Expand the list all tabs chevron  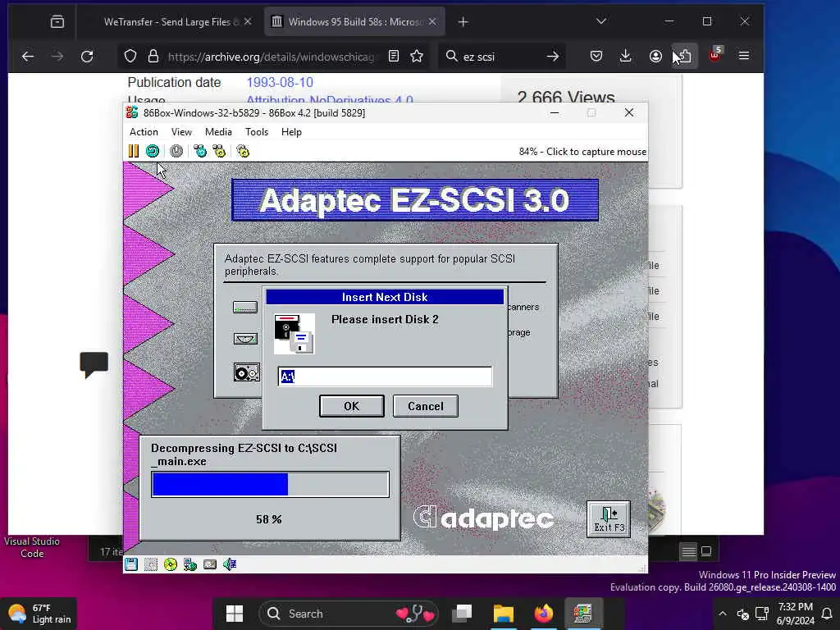pyautogui.click(x=601, y=21)
